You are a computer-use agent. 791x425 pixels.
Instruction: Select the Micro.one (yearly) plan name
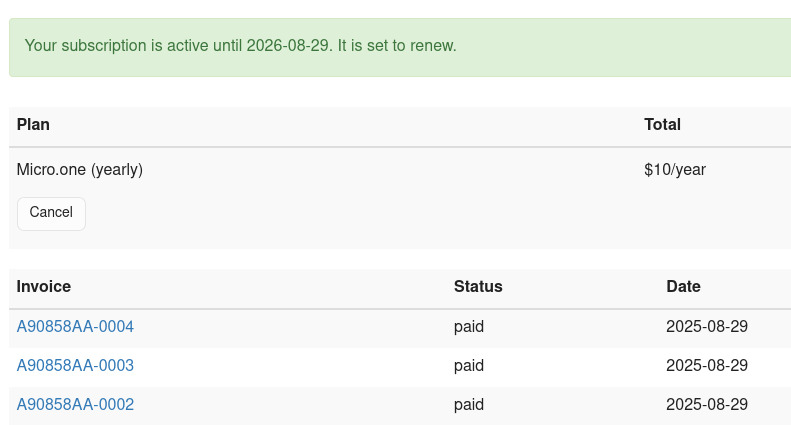80,170
